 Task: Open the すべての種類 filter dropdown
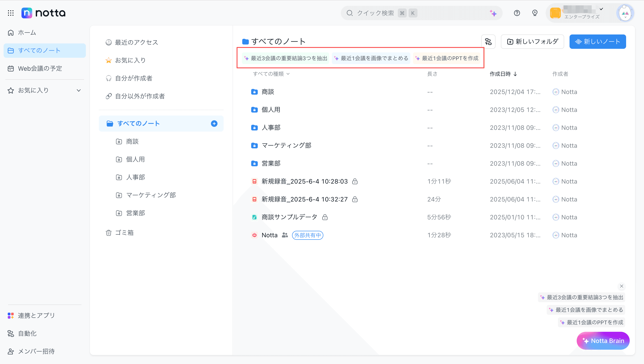coord(271,74)
